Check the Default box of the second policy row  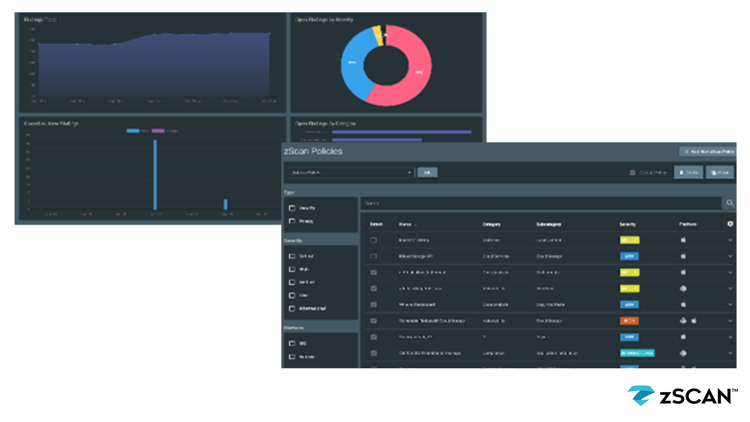tap(374, 256)
